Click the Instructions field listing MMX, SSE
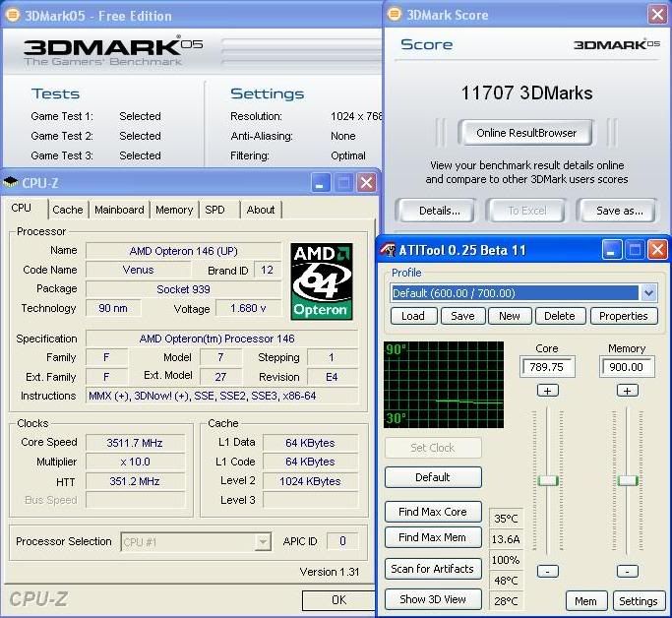 coord(222,396)
